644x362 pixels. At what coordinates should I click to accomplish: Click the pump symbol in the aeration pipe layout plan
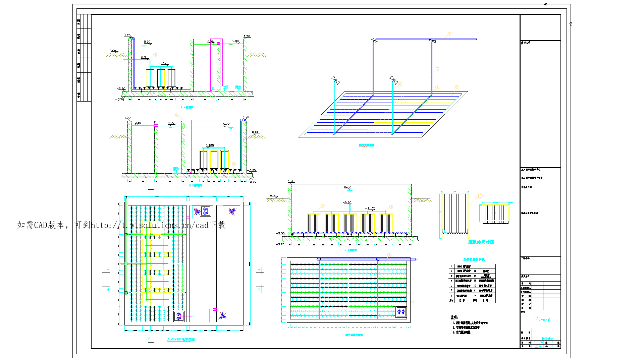[401, 312]
